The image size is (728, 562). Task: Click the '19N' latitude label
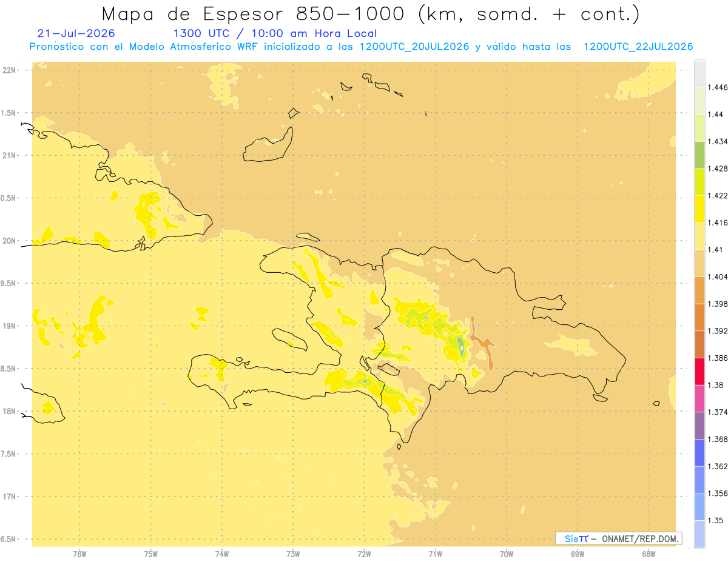pyautogui.click(x=9, y=326)
